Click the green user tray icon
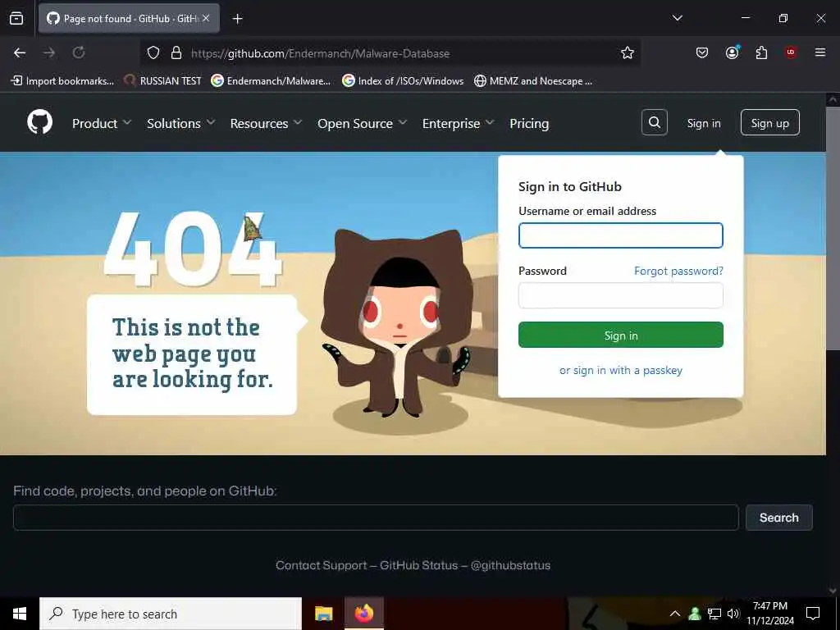Image resolution: width=840 pixels, height=630 pixels. coord(695,614)
